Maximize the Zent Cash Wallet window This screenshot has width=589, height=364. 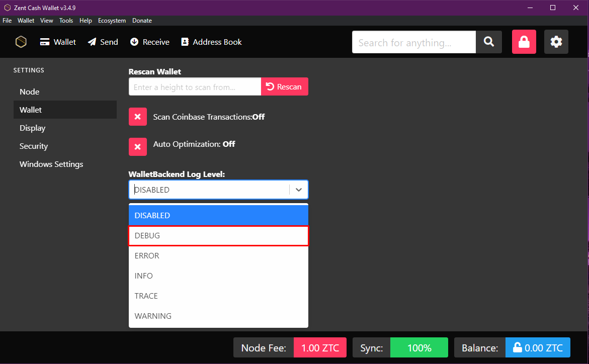(553, 8)
